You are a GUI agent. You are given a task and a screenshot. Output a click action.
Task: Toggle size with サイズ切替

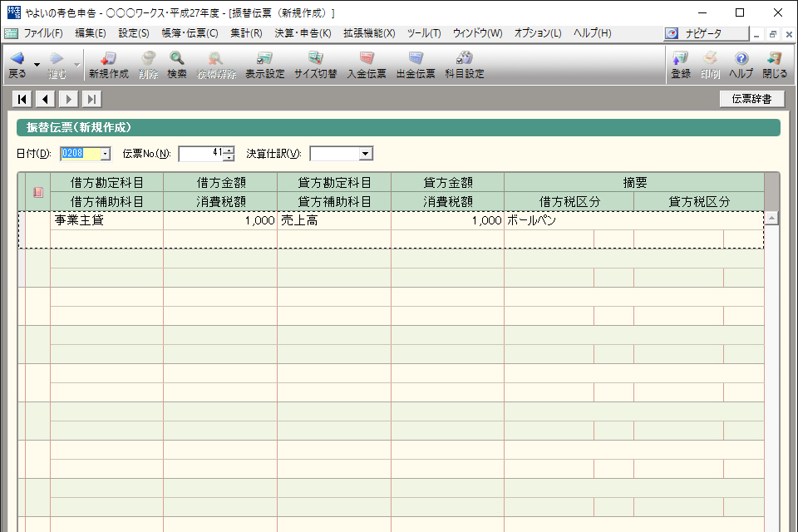[x=315, y=65]
